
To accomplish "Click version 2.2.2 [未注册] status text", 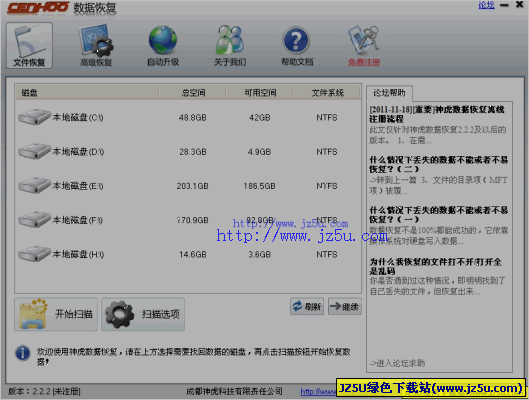I will click(44, 391).
